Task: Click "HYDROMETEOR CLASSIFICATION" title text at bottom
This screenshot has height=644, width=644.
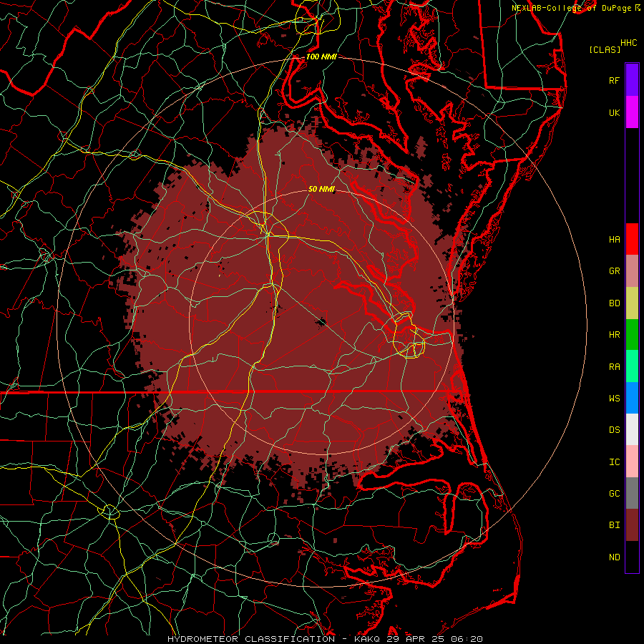Action: (251, 639)
